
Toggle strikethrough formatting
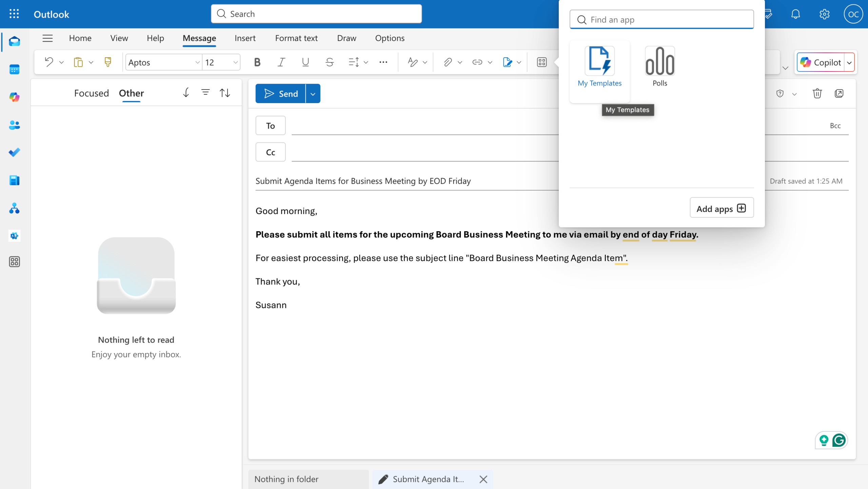click(x=329, y=62)
